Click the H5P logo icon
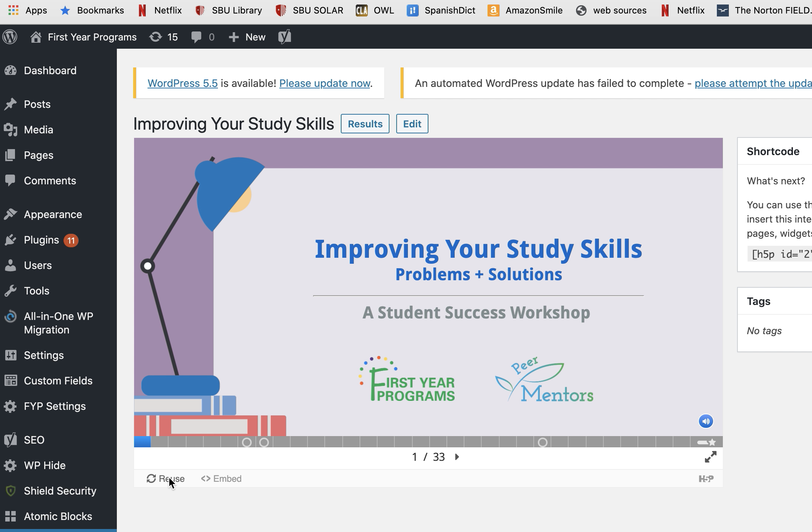 tap(706, 478)
